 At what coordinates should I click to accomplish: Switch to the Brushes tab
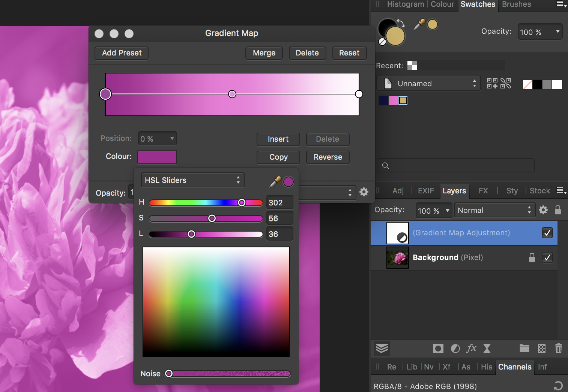517,4
